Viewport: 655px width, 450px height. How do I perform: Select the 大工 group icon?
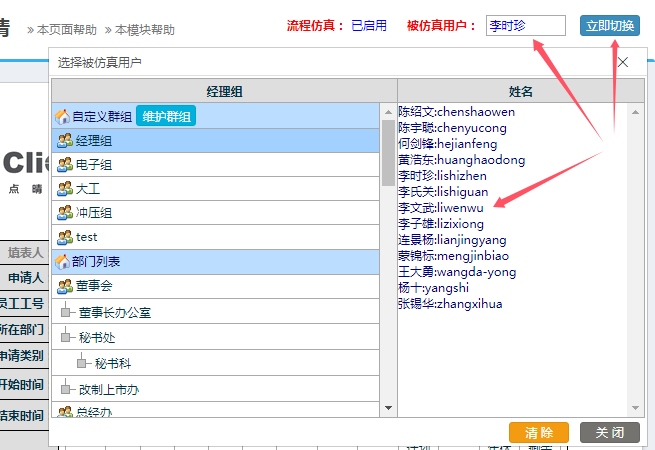coord(66,189)
